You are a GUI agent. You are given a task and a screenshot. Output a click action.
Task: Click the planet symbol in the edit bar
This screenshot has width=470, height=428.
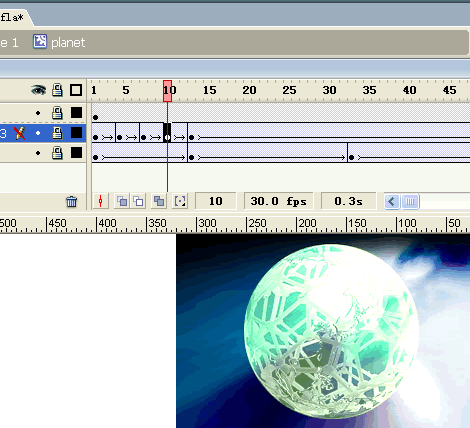(x=59, y=42)
